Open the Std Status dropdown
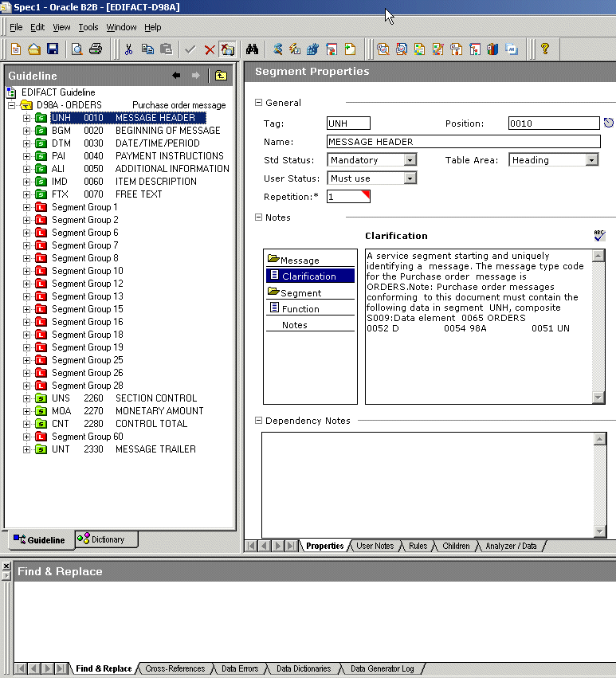This screenshot has width=616, height=678. [410, 160]
